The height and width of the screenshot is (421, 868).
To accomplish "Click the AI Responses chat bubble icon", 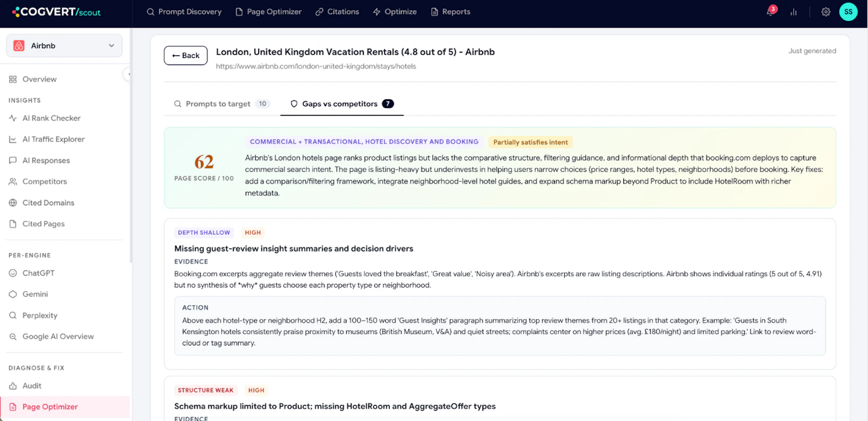I will [13, 161].
